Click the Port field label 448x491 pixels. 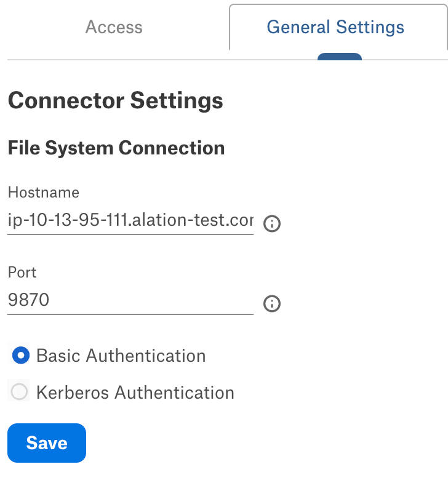[x=22, y=272]
